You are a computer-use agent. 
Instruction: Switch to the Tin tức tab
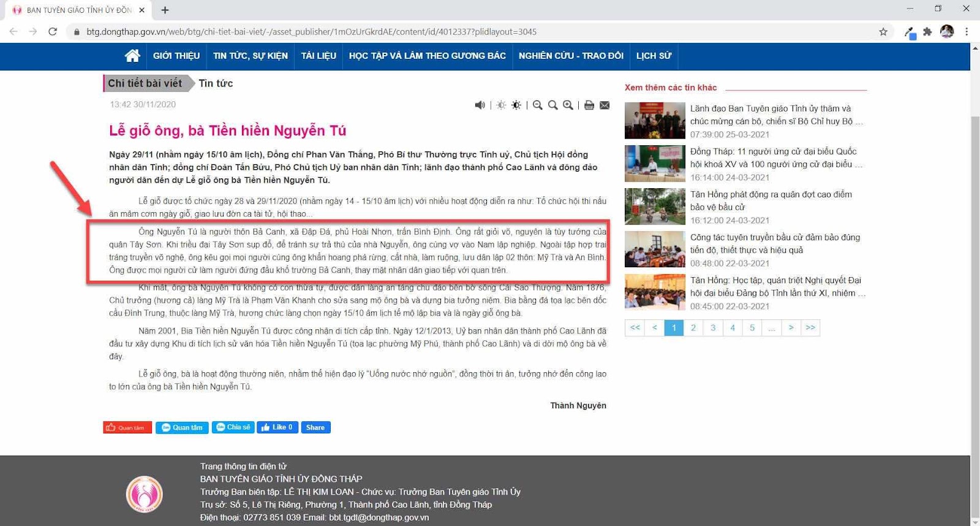(216, 83)
